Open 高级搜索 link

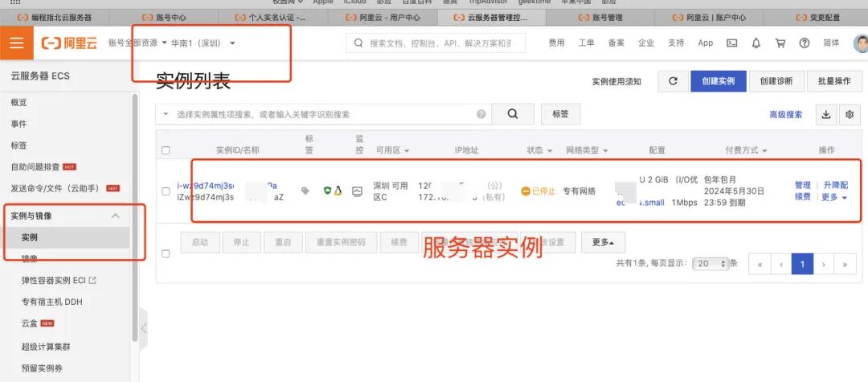point(785,114)
